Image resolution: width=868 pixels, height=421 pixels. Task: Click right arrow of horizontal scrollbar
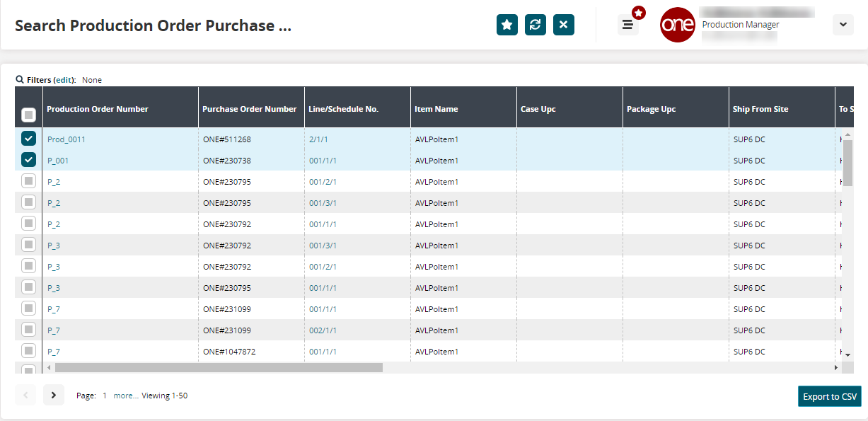835,368
